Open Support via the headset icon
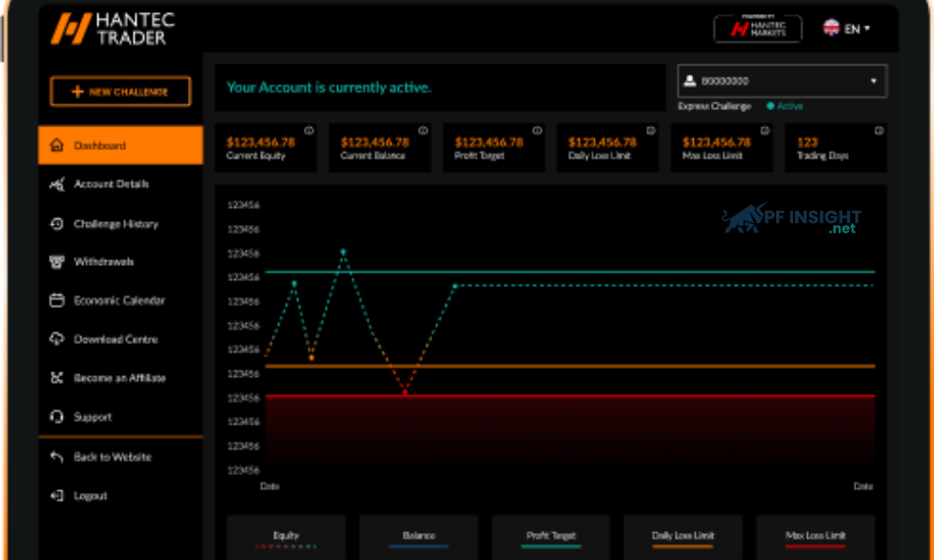The height and width of the screenshot is (560, 934). pyautogui.click(x=57, y=416)
